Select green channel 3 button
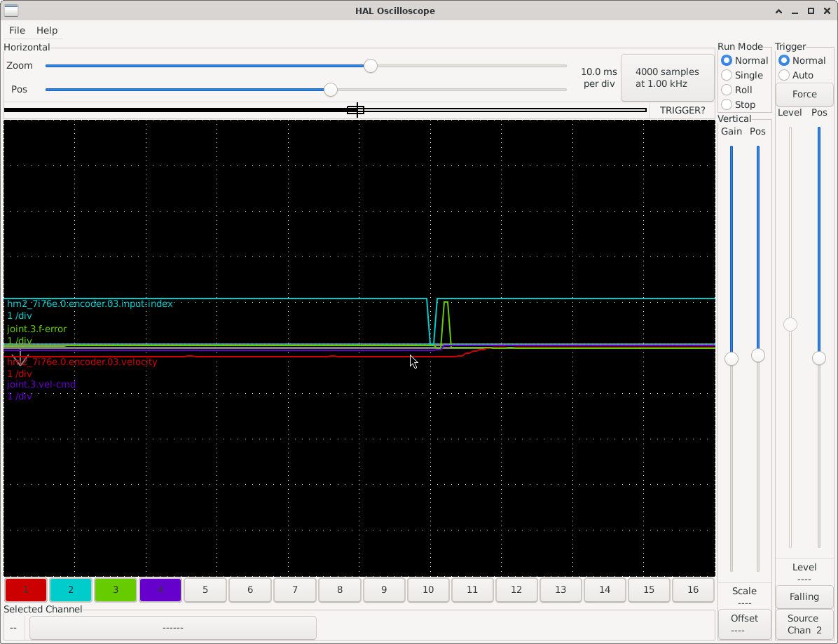Screen dimensions: 838x644 click(116, 589)
